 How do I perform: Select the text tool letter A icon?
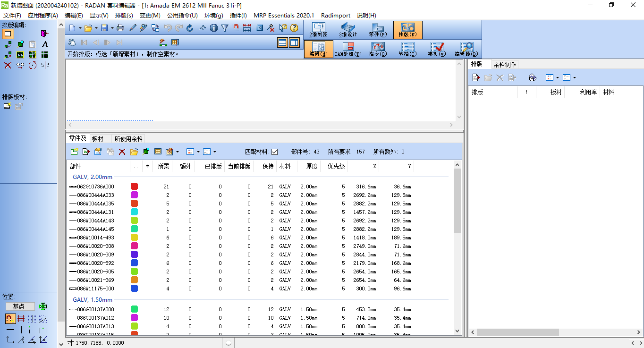point(45,44)
